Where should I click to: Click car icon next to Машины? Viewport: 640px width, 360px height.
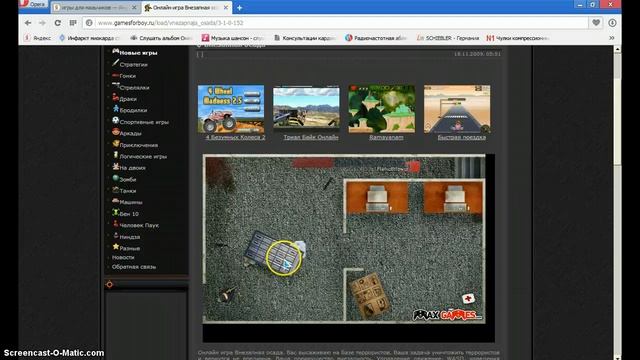click(x=116, y=201)
